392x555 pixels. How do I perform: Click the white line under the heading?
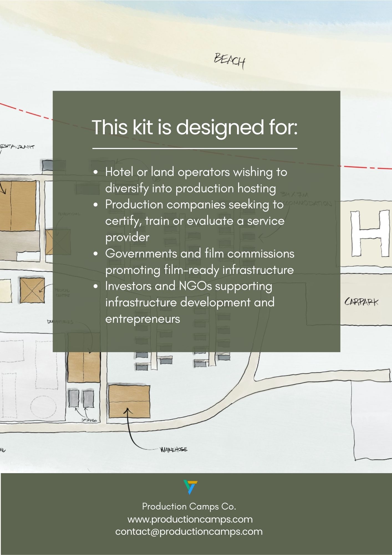(x=195, y=148)
